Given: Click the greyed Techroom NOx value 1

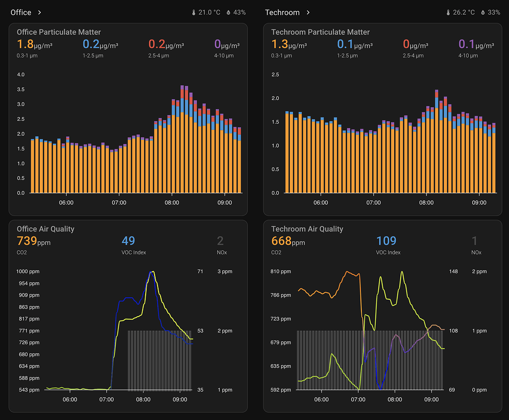Looking at the screenshot, I should point(475,241).
